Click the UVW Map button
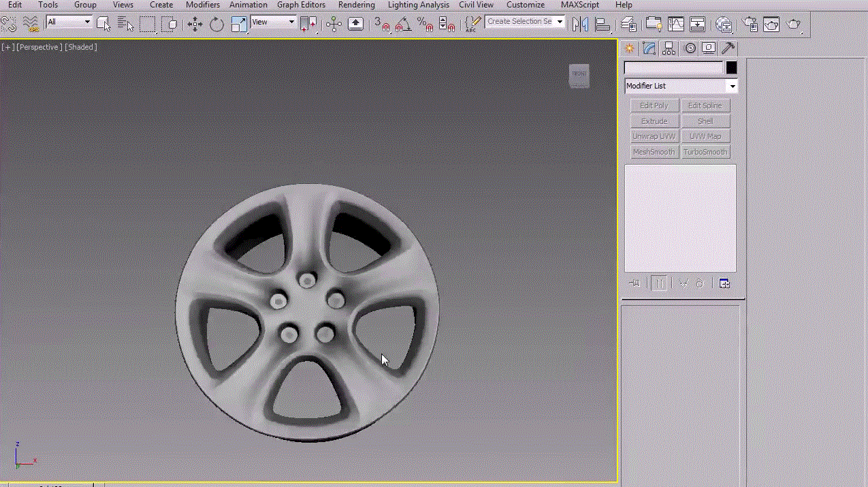Image resolution: width=868 pixels, height=487 pixels. pos(705,136)
